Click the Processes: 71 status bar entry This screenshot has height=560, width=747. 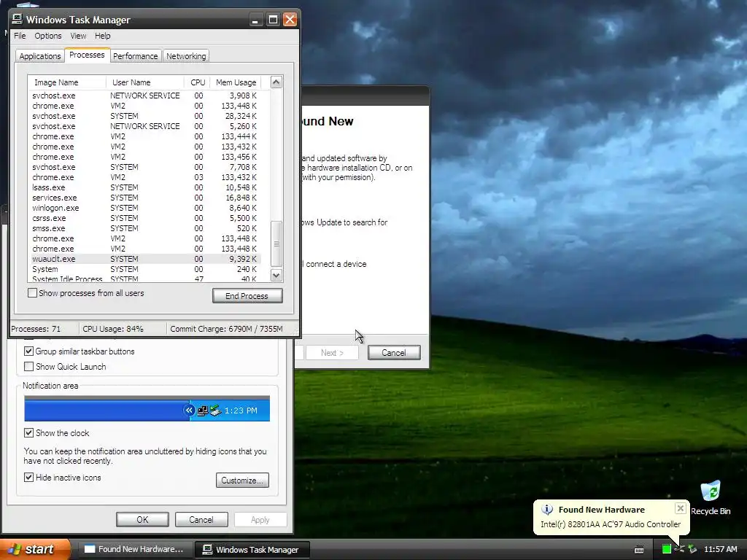click(44, 329)
